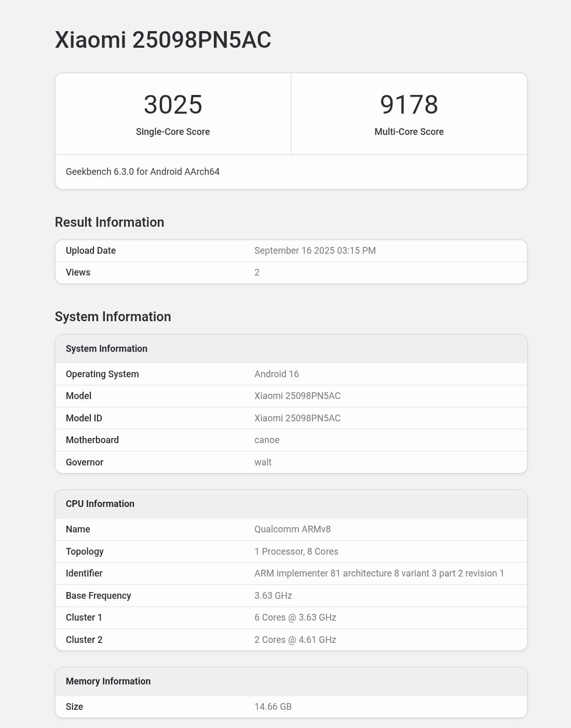571x728 pixels.
Task: Click the governor value walt
Action: click(263, 462)
